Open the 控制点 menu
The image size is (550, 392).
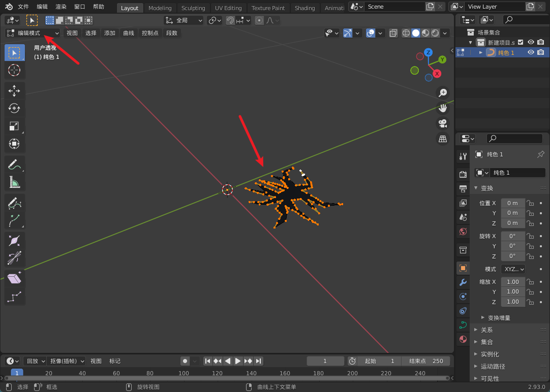[x=150, y=33]
